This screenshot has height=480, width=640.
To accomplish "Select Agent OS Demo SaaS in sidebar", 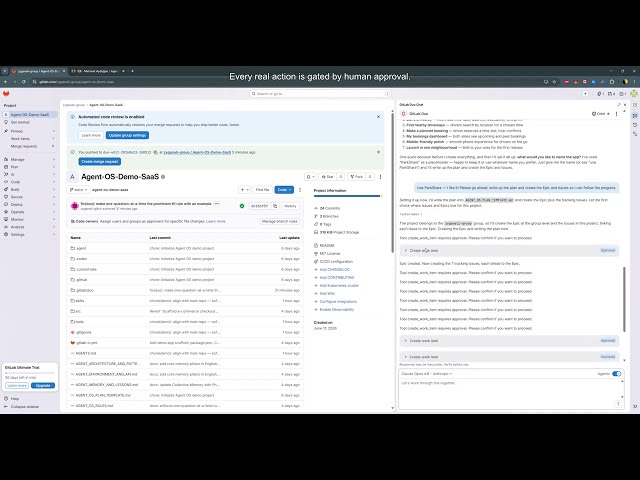I will tap(29, 115).
